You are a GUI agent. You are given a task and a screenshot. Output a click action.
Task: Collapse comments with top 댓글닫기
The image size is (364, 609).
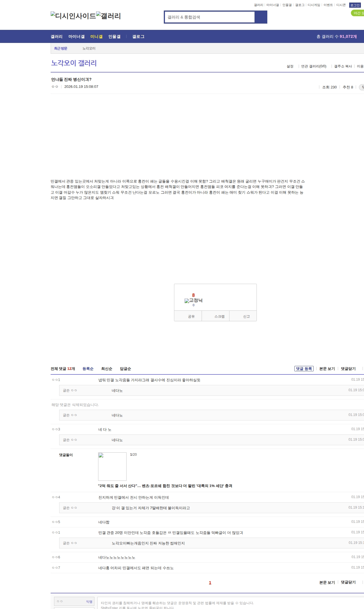pos(348,369)
